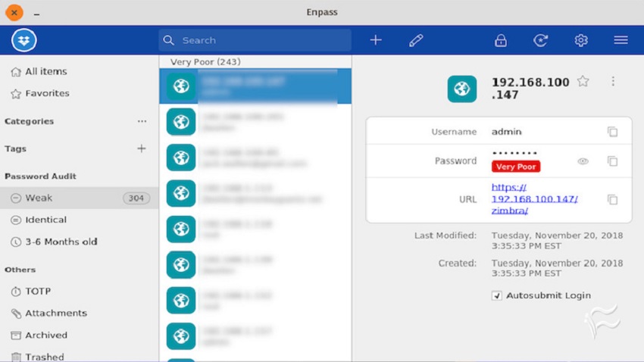Click the Attachments paperclip icon

click(x=16, y=314)
